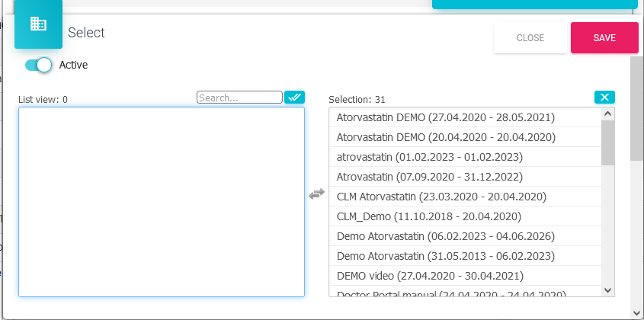Toggle the Active switch off

coord(38,65)
